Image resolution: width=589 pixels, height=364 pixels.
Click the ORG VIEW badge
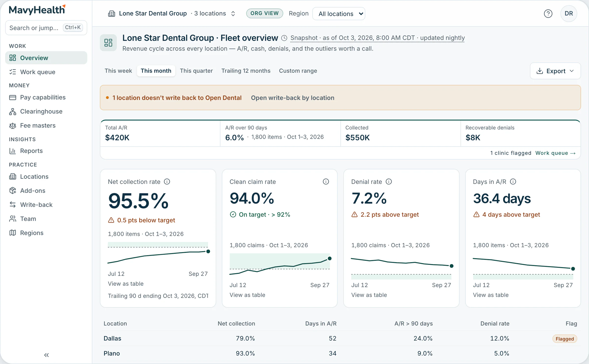click(x=264, y=13)
